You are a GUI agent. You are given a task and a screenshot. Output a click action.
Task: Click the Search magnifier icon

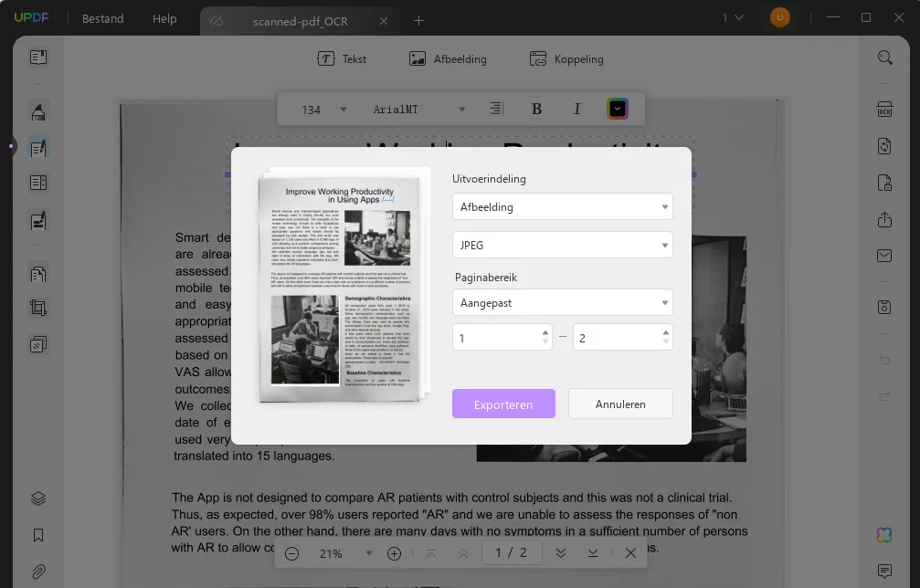coord(884,58)
